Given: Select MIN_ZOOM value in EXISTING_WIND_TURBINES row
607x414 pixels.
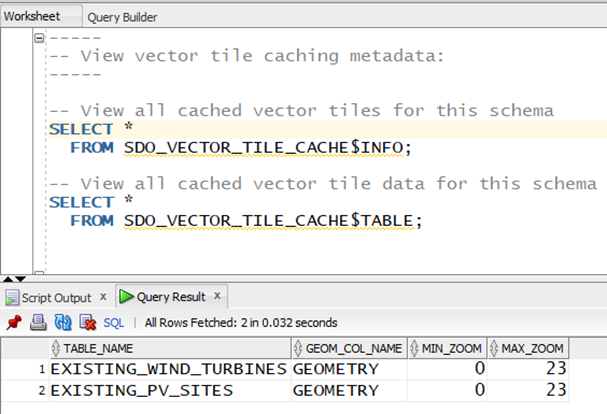Looking at the screenshot, I should (447, 369).
